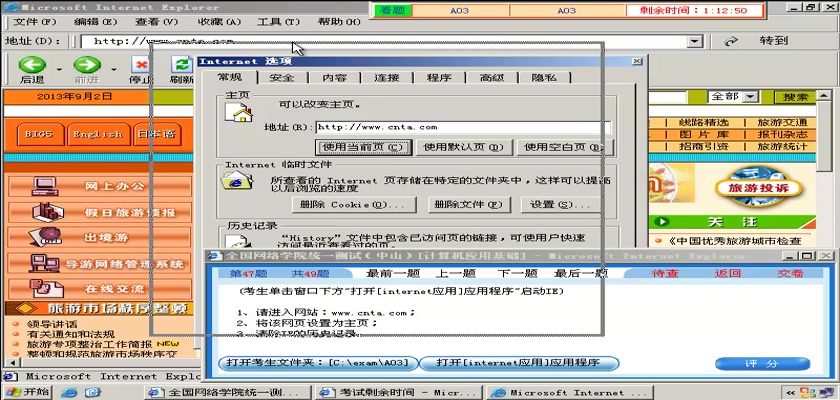Viewport: 840px width, 400px height.
Task: Click 交卷 in the exam window
Action: 790,274
